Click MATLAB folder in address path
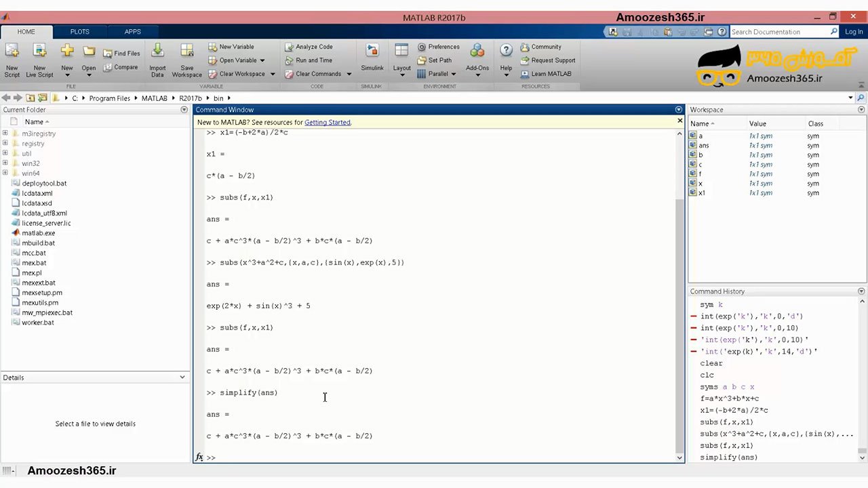This screenshot has height=488, width=868. [154, 98]
